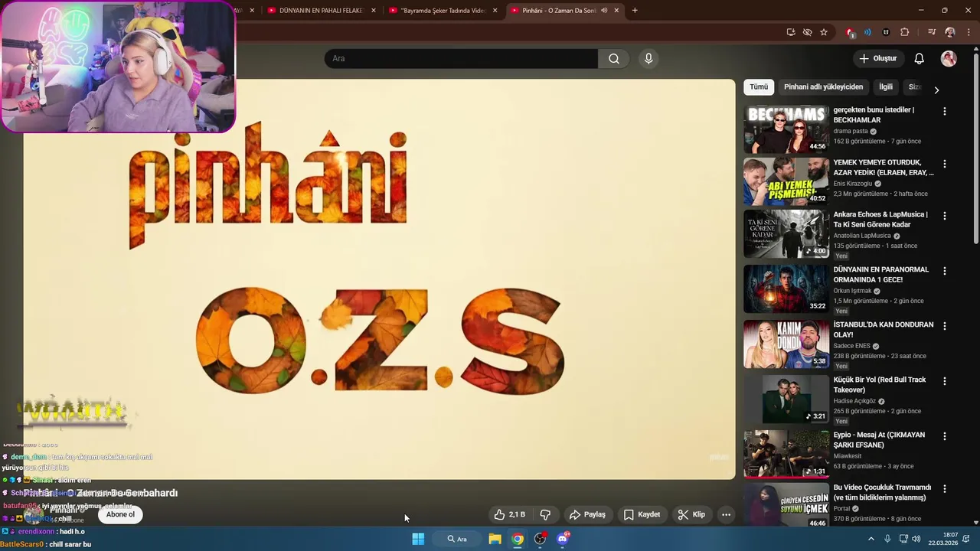Image resolution: width=980 pixels, height=551 pixels.
Task: Open options for Ankara Echoes video
Action: point(944,216)
